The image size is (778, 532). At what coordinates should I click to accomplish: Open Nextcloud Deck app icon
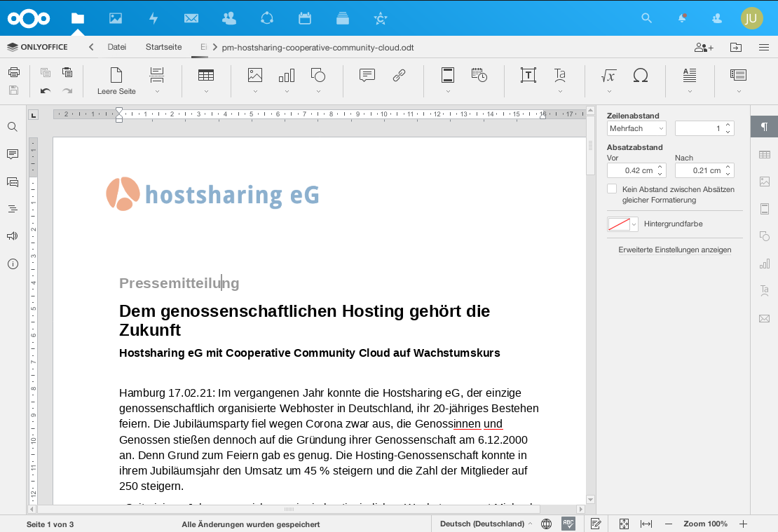(x=342, y=18)
